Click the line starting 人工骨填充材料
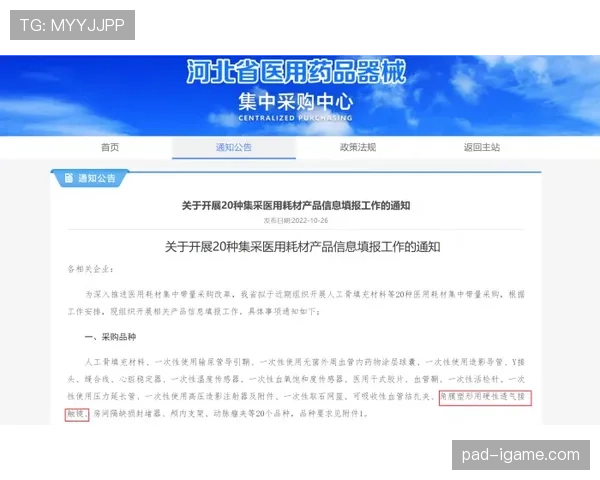600x480 pixels. [305, 362]
